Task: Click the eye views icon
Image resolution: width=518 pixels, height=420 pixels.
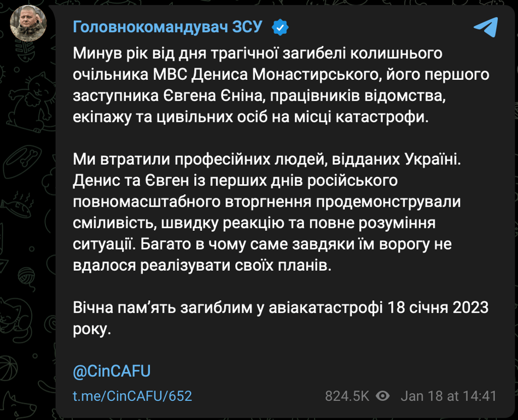Action: pos(383,395)
